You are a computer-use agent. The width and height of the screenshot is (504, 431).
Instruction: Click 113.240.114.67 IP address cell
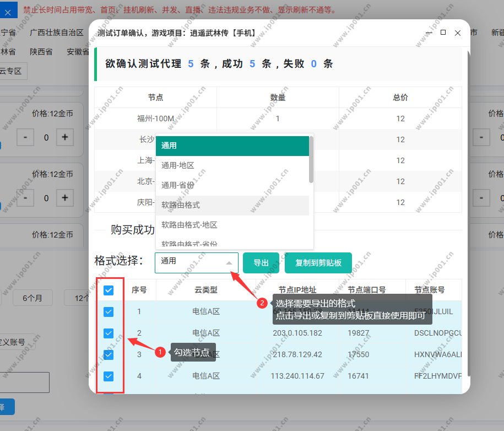297,376
